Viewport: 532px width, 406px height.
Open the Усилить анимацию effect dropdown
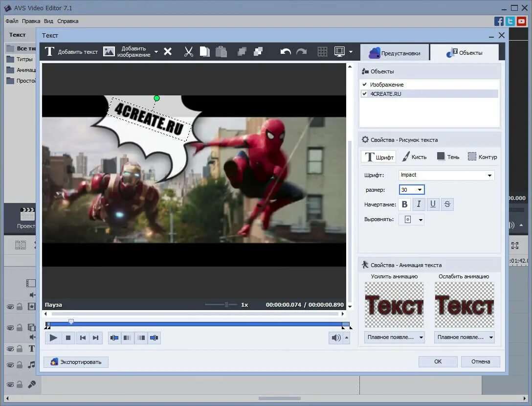pyautogui.click(x=395, y=338)
